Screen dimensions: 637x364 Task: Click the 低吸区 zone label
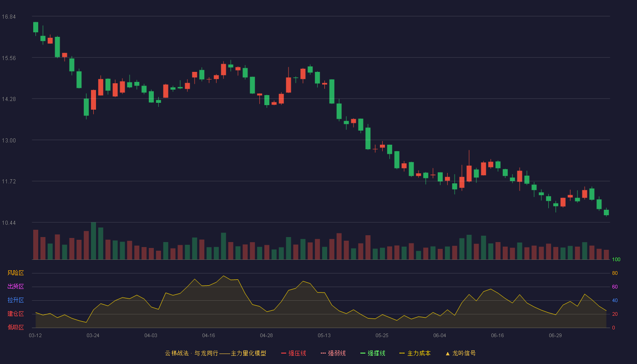pos(15,327)
